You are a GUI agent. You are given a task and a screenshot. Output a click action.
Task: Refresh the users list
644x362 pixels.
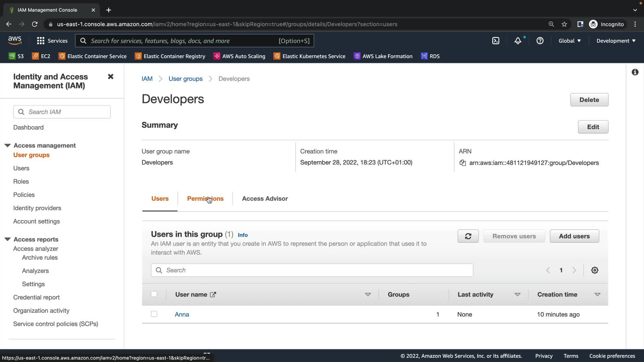click(x=468, y=236)
